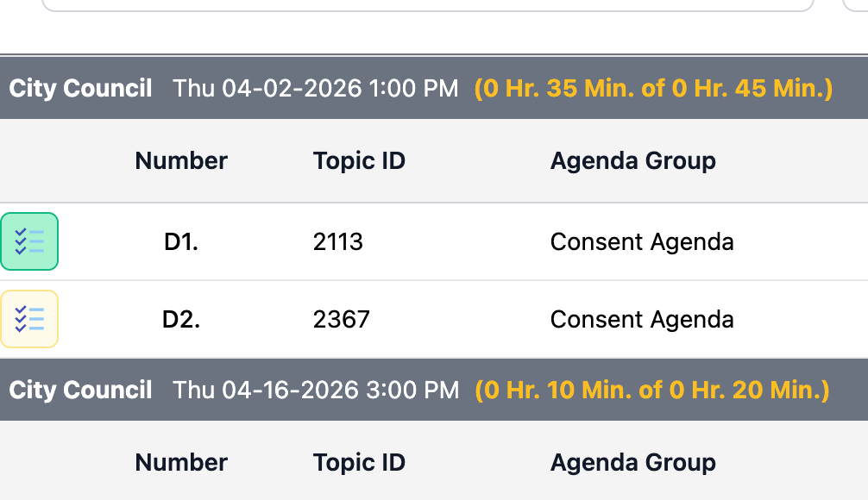
Task: Click Topic ID 2367
Action: coord(341,320)
